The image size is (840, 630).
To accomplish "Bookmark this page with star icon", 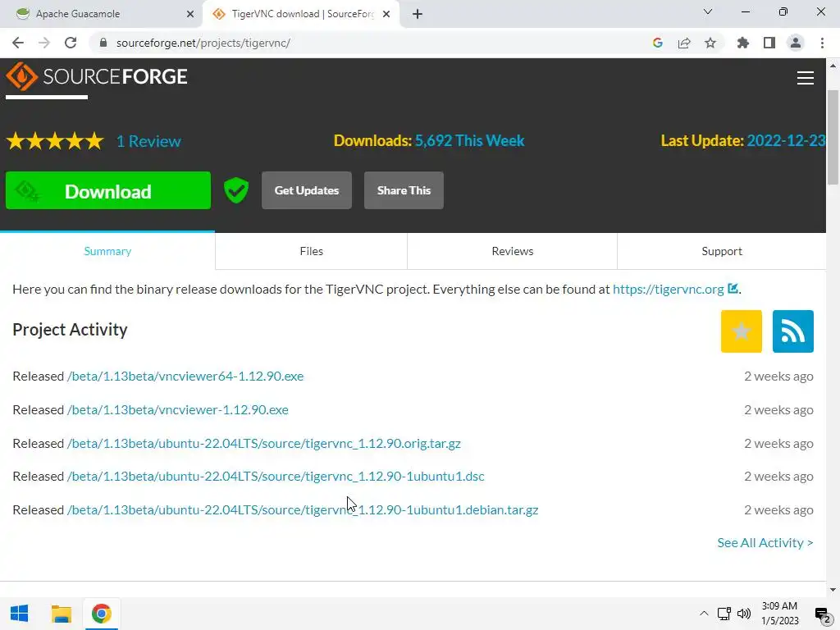I will click(x=710, y=43).
